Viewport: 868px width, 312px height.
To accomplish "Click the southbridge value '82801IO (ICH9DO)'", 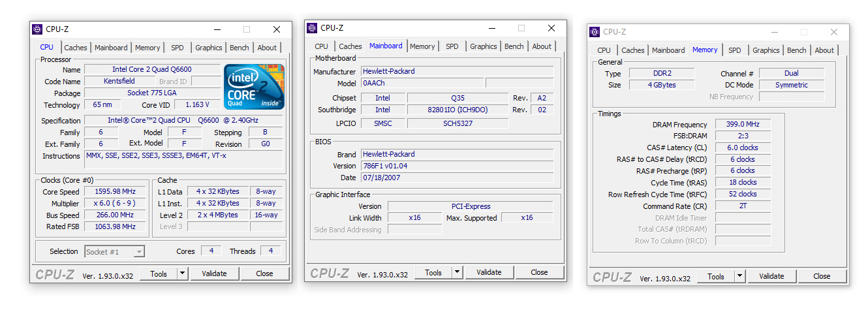I will click(457, 110).
